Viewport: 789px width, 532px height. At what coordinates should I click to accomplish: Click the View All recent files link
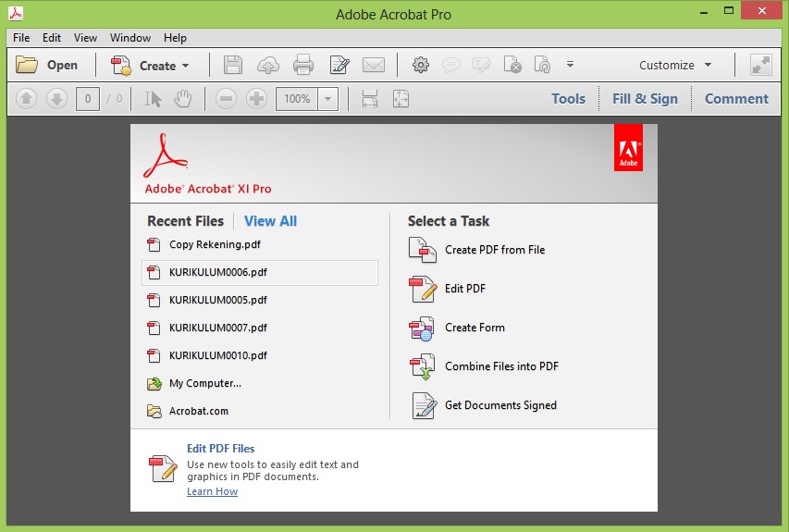pos(270,221)
